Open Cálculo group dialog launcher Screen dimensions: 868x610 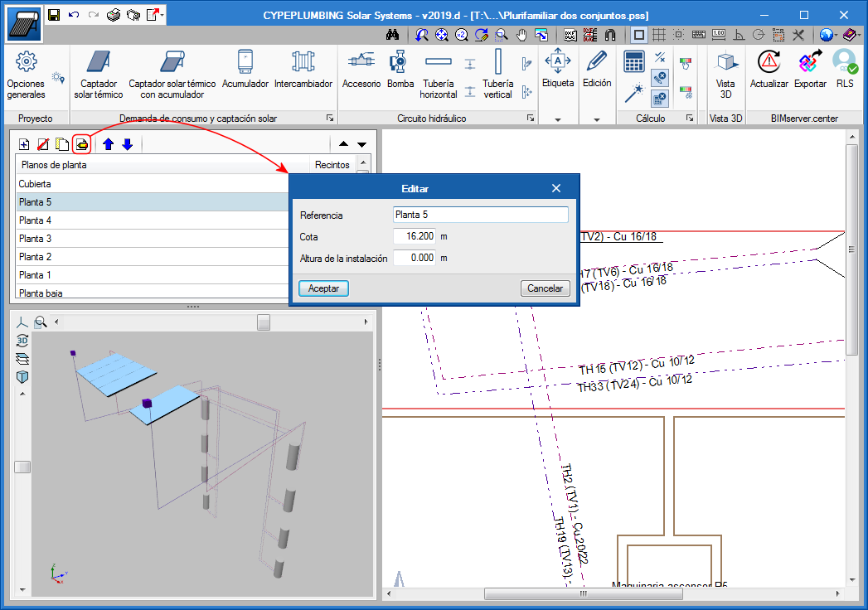click(x=690, y=118)
